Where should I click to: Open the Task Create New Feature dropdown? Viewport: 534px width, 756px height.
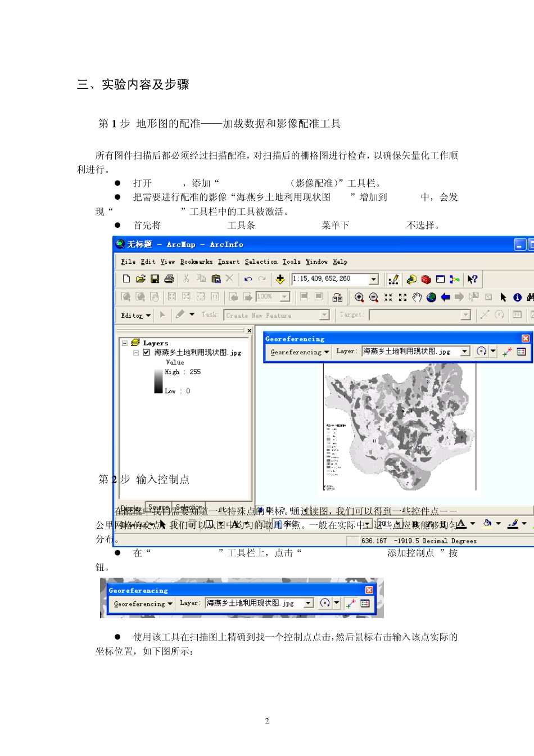tap(324, 315)
